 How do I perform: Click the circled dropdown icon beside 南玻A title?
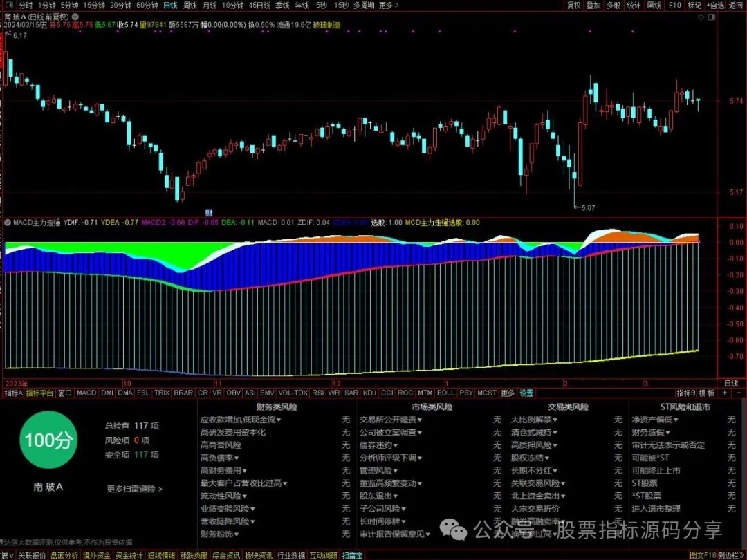(75, 17)
